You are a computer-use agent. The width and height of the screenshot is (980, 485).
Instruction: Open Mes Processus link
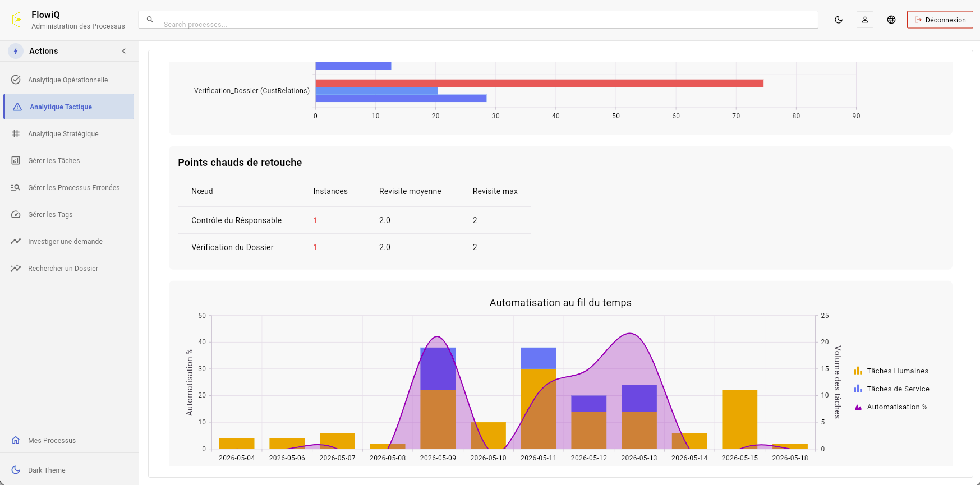point(69,440)
